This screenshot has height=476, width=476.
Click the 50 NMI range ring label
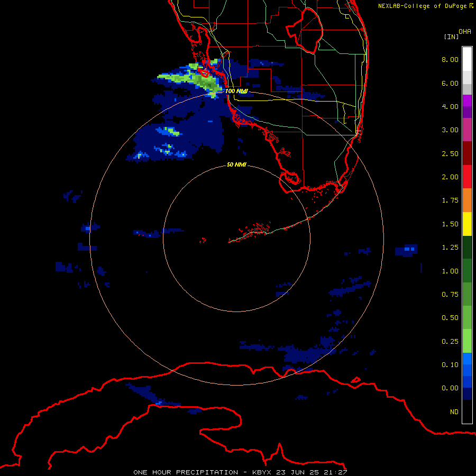236,164
